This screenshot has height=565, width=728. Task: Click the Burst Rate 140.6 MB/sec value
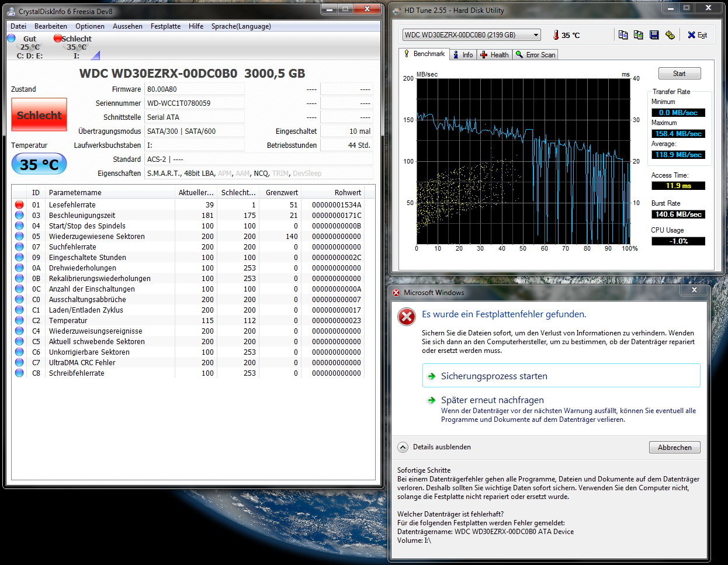click(x=678, y=214)
